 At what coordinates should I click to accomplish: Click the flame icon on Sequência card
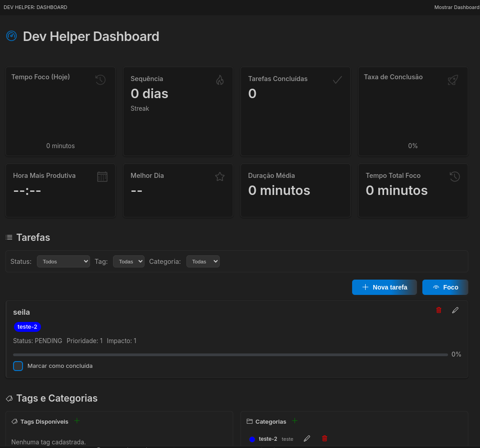coord(220,80)
